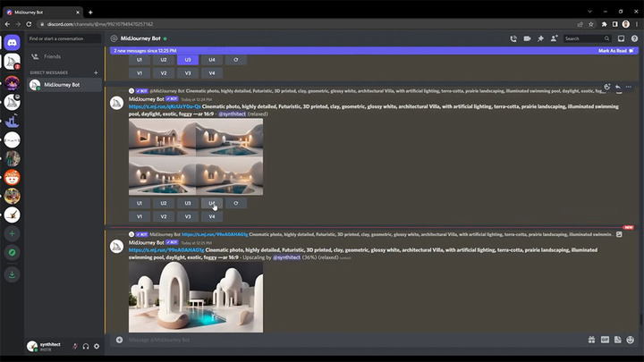Open Friends in the sidebar
This screenshot has width=644, height=362.
[x=64, y=56]
